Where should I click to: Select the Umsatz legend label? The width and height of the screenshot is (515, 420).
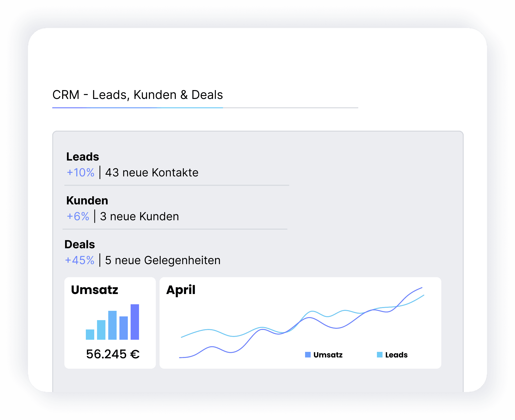click(328, 355)
